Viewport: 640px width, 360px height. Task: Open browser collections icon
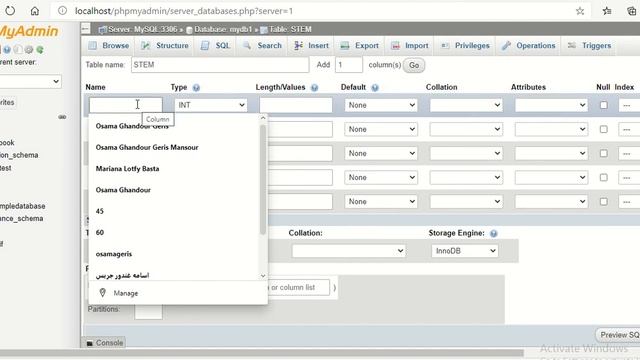[632, 11]
